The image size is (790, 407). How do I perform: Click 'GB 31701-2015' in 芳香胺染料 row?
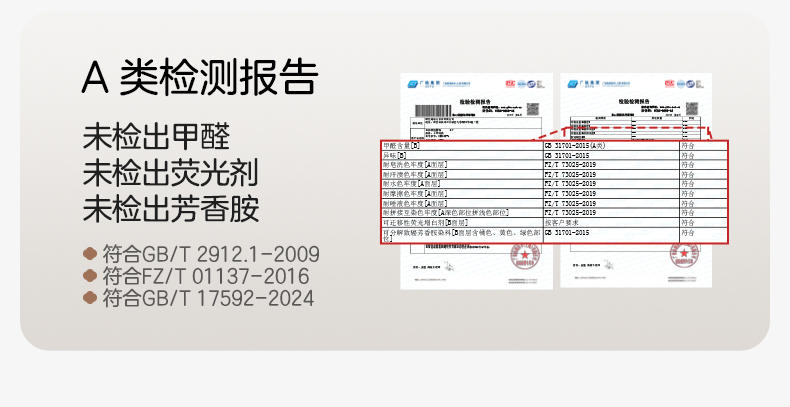[567, 233]
